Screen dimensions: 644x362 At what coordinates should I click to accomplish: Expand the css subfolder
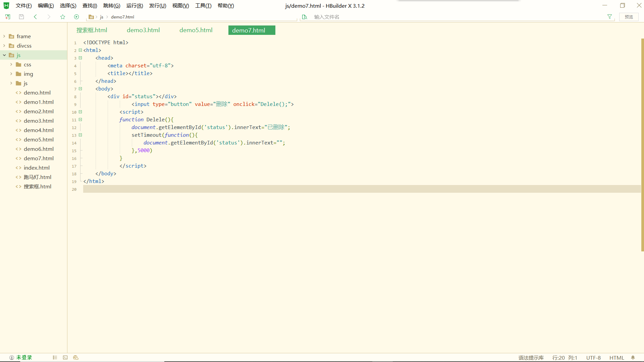coord(11,64)
